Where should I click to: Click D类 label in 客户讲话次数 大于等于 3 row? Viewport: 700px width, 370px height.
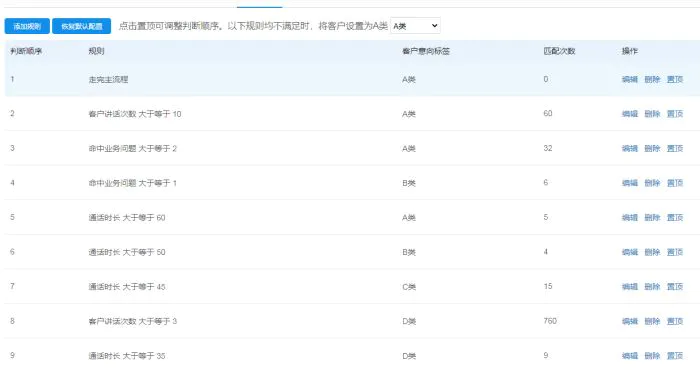pyautogui.click(x=409, y=321)
